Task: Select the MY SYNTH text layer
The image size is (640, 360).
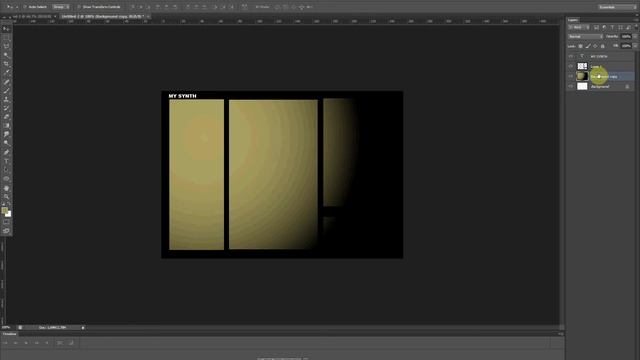Action: coord(600,56)
